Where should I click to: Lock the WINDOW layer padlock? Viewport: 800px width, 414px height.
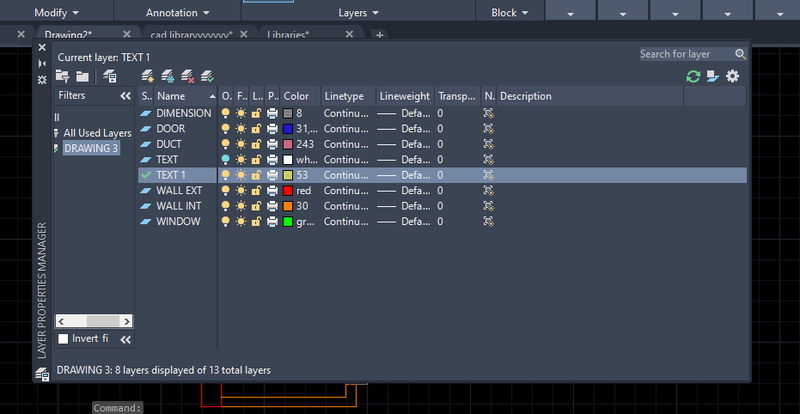257,222
